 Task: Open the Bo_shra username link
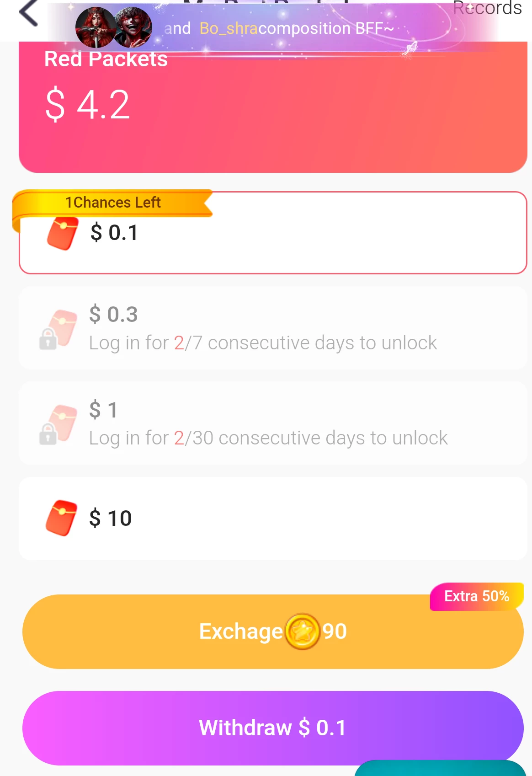(x=229, y=28)
